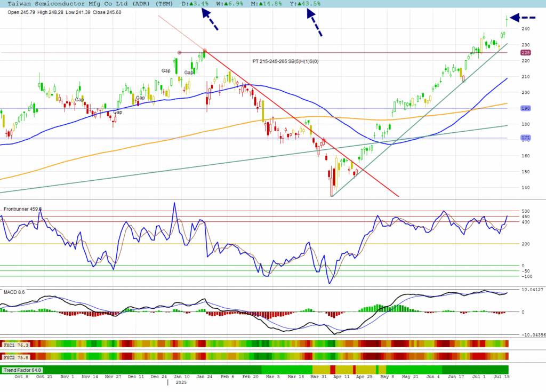Click the Dec 24 date label
This screenshot has width=546, height=392.
point(159,377)
